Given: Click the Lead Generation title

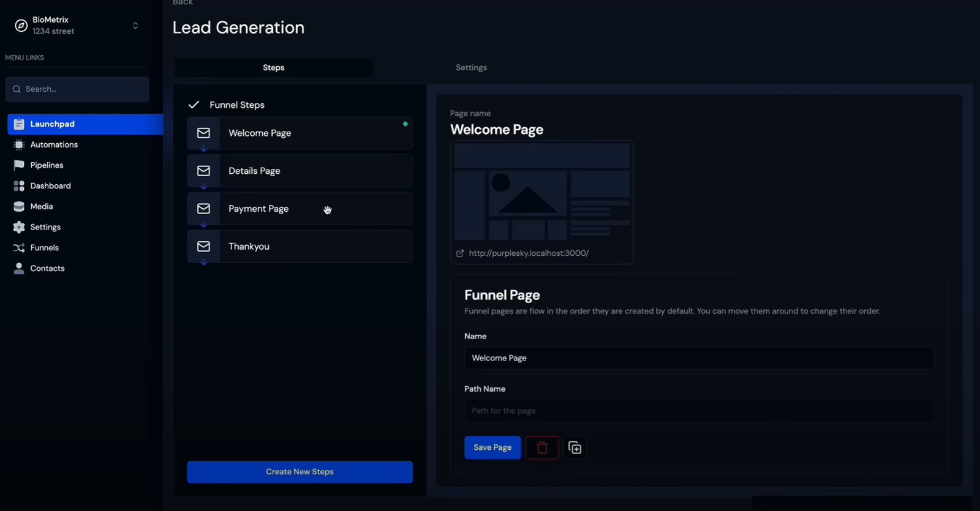Looking at the screenshot, I should pyautogui.click(x=238, y=28).
